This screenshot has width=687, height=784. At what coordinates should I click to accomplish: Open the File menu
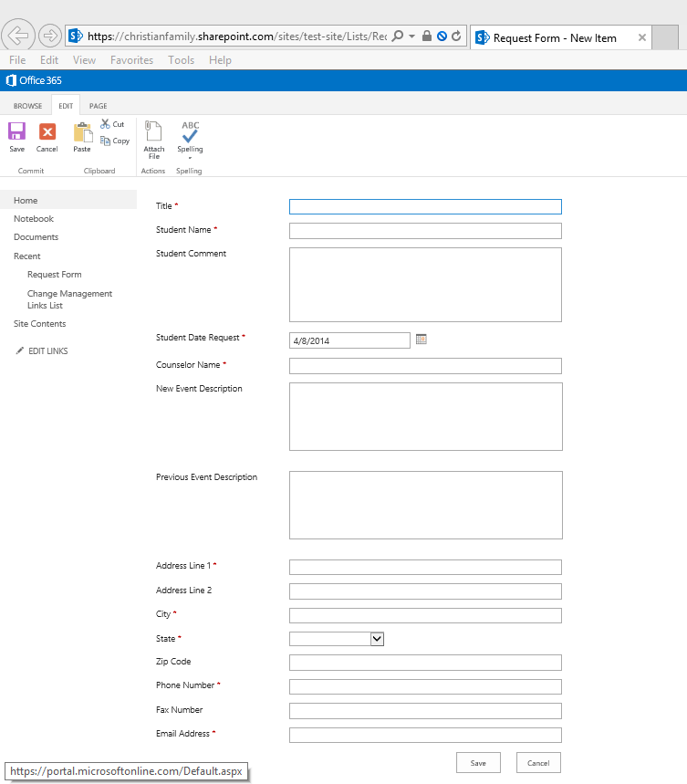[x=17, y=60]
